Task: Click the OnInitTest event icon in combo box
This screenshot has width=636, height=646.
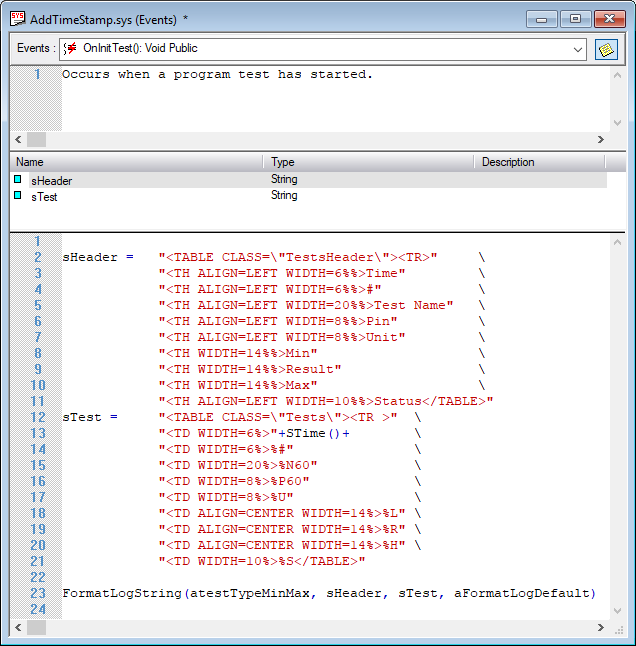Action: (70, 48)
